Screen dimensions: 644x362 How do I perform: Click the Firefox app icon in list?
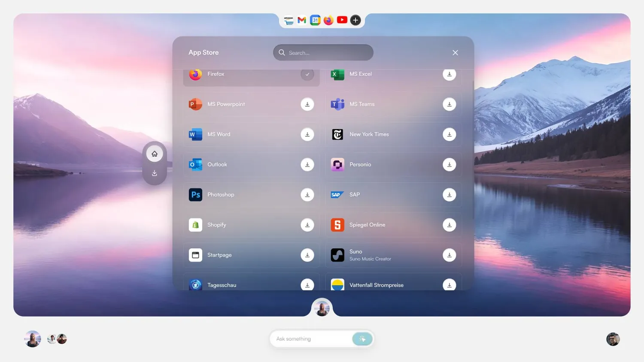click(195, 75)
